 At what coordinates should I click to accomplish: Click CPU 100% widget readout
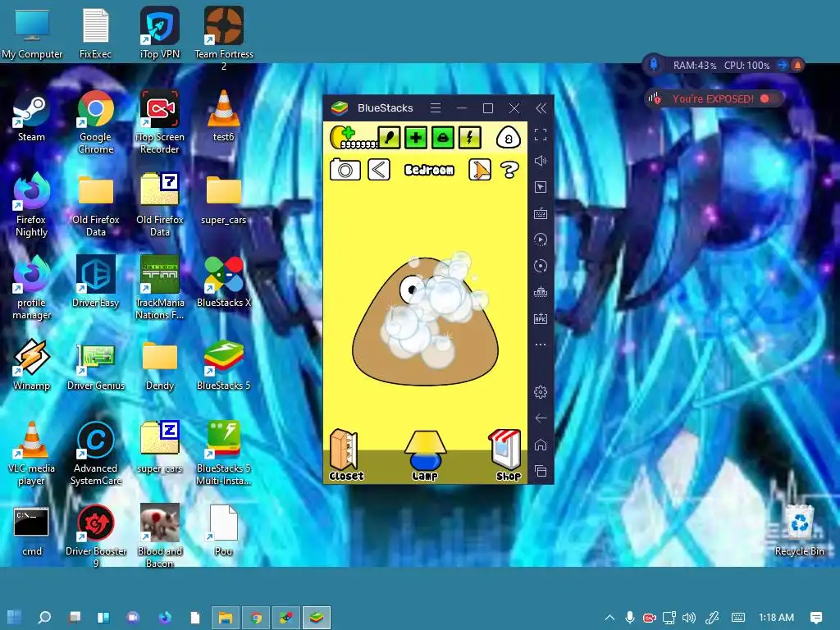click(x=746, y=66)
